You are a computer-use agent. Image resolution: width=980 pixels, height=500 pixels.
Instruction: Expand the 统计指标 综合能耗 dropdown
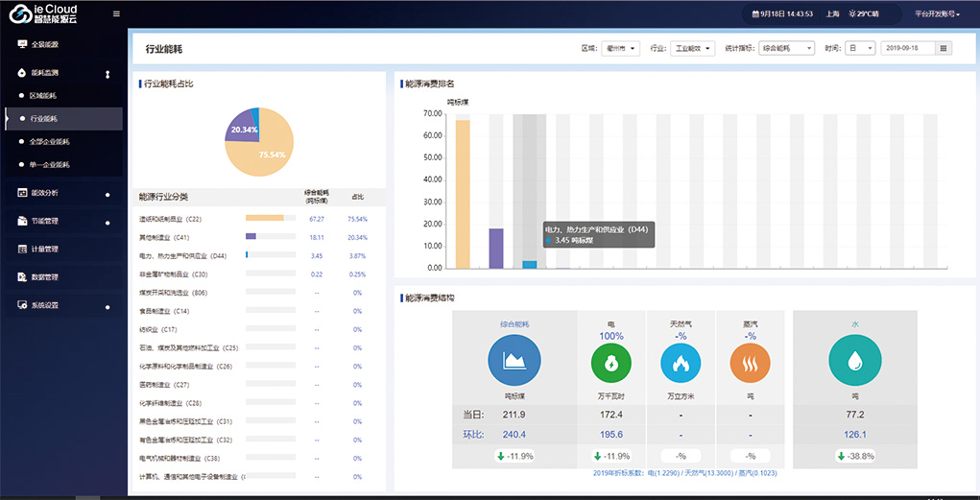[787, 48]
